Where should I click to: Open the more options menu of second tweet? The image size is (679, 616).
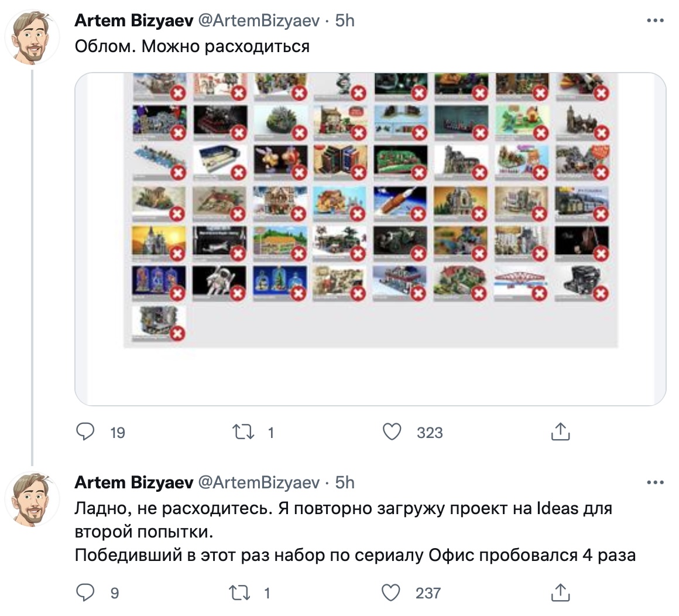(655, 482)
